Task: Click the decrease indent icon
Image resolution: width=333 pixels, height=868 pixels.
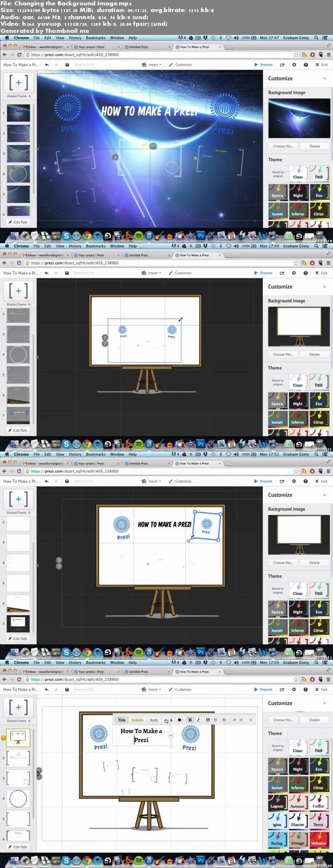Action: (x=234, y=720)
